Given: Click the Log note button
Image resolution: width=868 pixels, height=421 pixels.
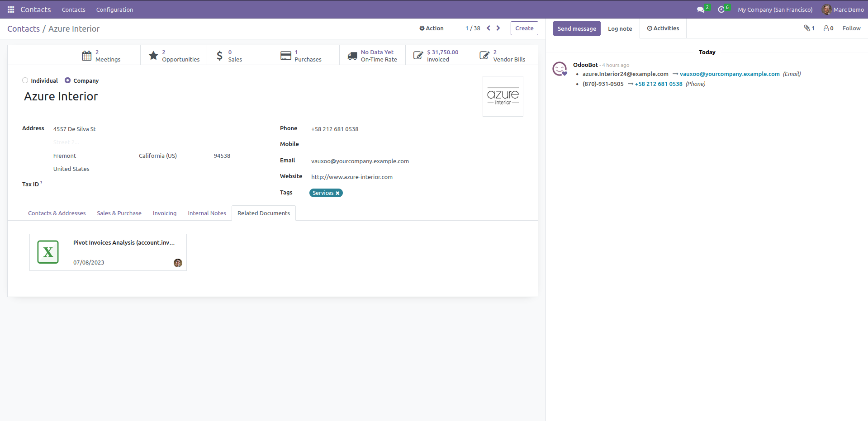Looking at the screenshot, I should [x=620, y=28].
